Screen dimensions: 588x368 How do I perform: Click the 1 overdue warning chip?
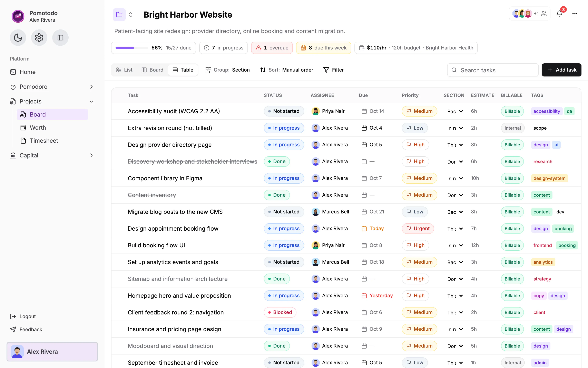[x=272, y=48]
